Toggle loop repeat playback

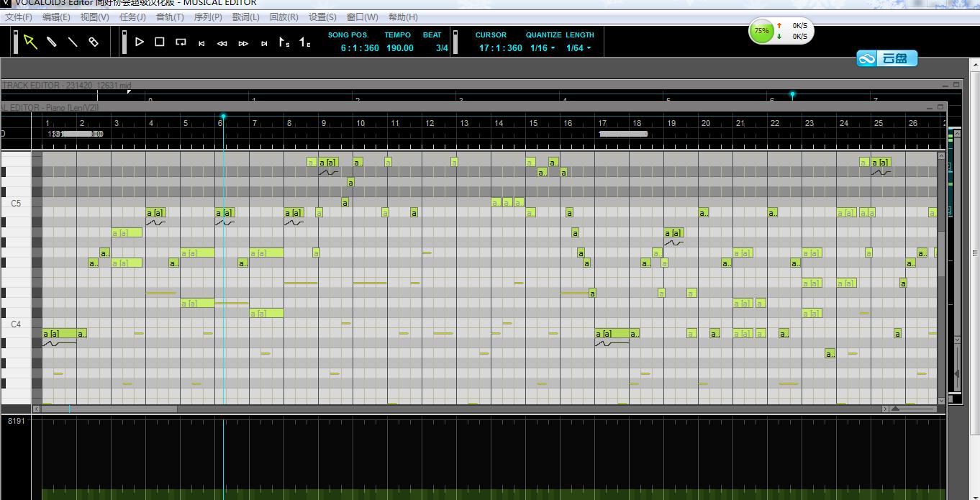[181, 42]
